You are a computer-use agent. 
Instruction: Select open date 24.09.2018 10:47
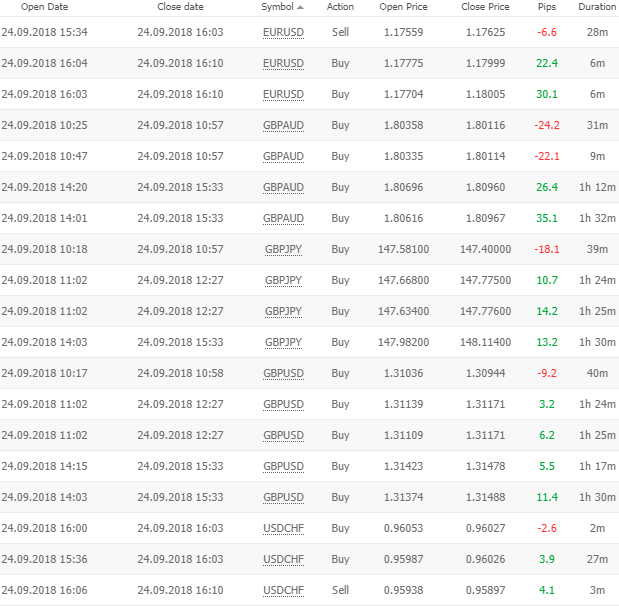44,156
